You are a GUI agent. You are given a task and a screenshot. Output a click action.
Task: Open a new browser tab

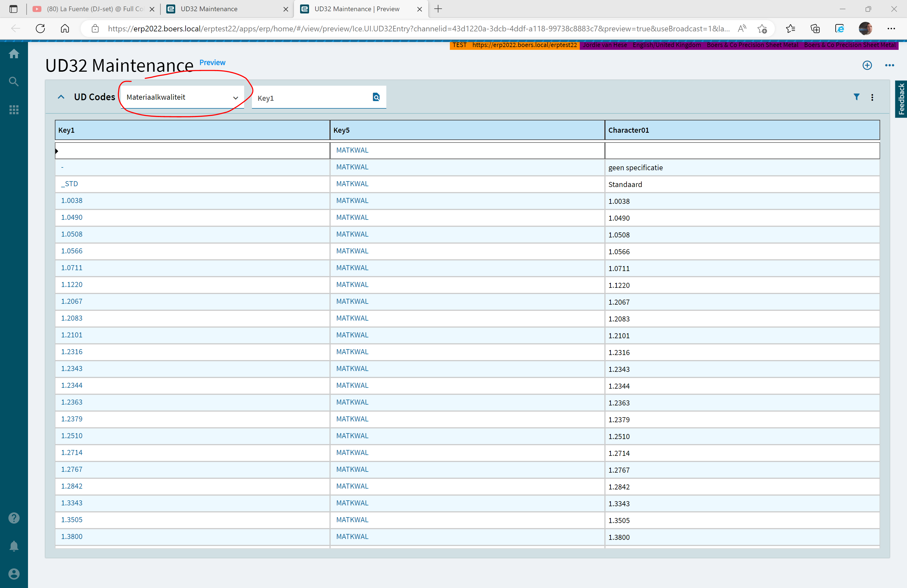point(438,9)
